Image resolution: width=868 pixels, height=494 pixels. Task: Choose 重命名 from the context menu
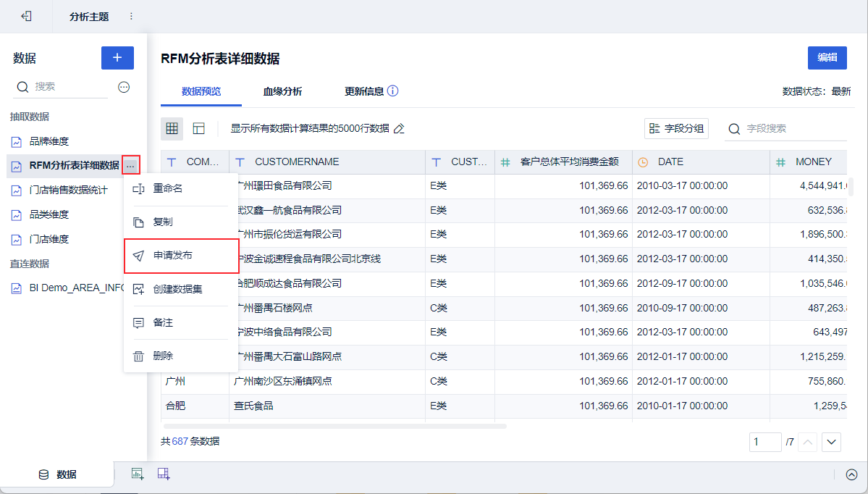click(181, 189)
